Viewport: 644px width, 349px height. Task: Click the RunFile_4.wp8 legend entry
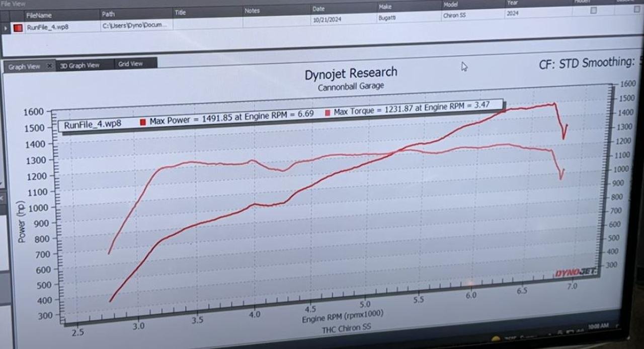coord(93,125)
